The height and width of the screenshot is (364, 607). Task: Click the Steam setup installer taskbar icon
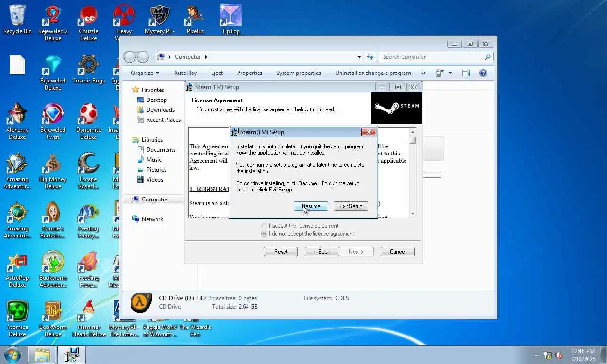[72, 355]
